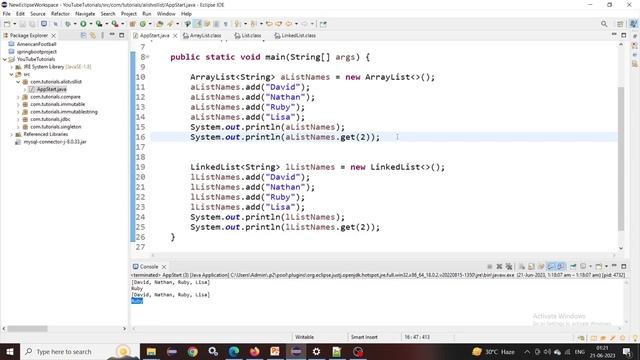Collapse the src folder node

tap(11, 74)
